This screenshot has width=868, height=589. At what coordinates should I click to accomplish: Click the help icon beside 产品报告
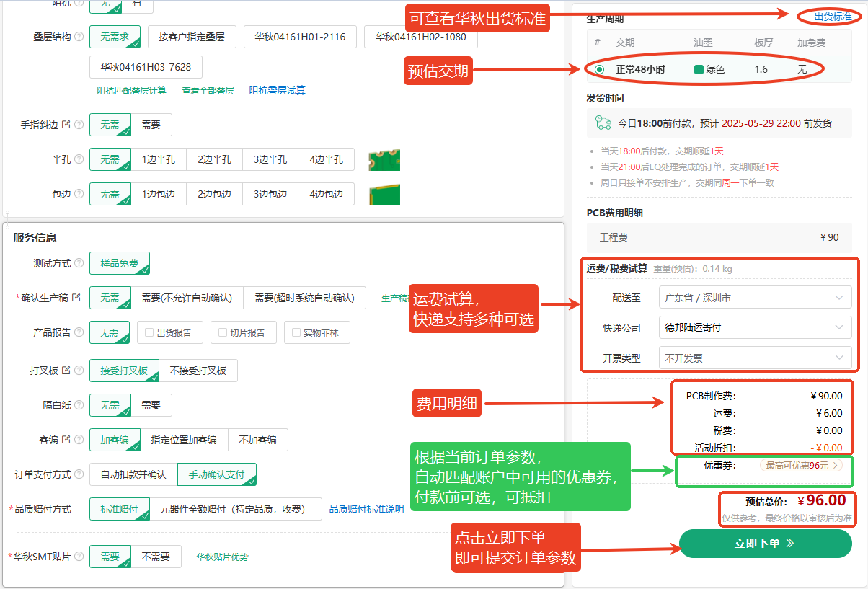coord(79,332)
